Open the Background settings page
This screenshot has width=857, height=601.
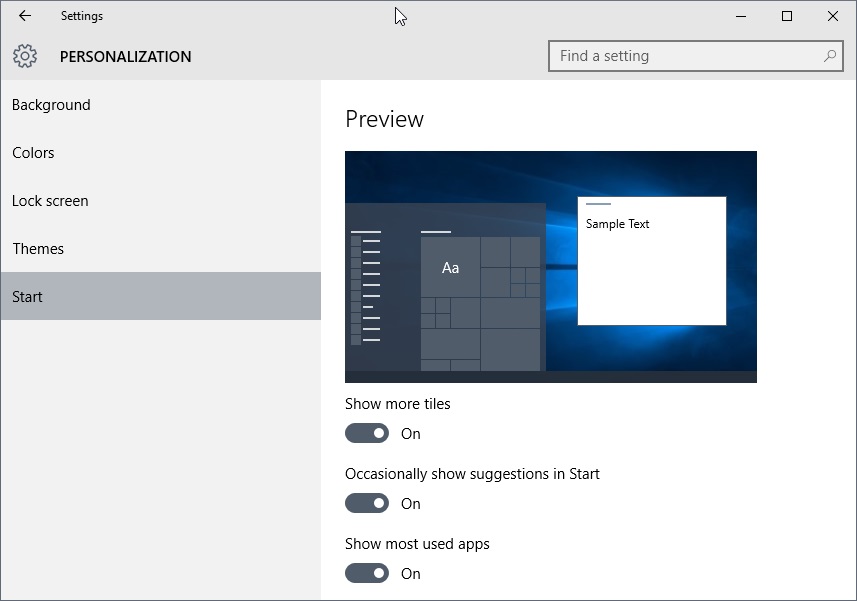(161, 105)
